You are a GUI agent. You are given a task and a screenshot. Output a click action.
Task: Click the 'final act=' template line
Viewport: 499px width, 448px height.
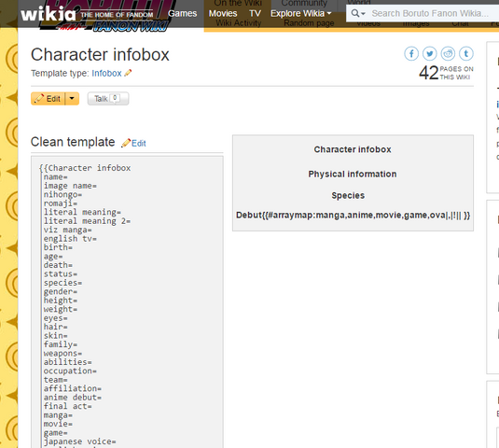click(x=67, y=407)
